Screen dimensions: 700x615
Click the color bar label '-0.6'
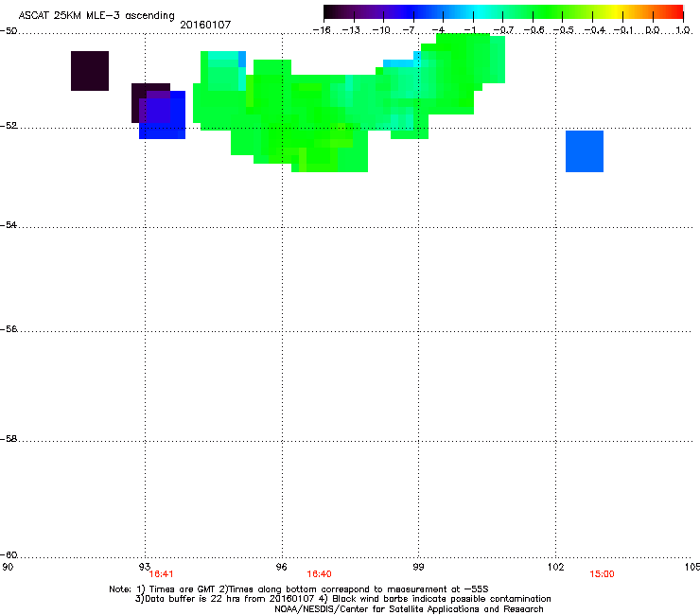point(534,30)
